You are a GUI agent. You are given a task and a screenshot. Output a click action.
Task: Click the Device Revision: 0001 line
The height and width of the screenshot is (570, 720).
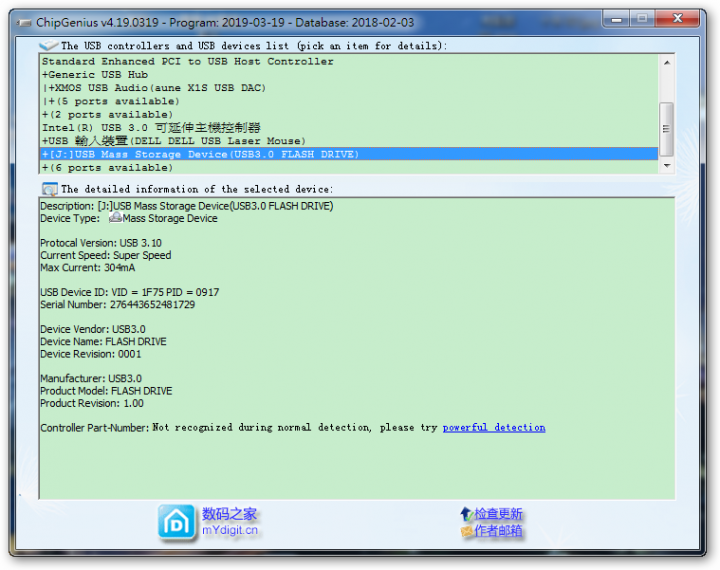tap(91, 354)
